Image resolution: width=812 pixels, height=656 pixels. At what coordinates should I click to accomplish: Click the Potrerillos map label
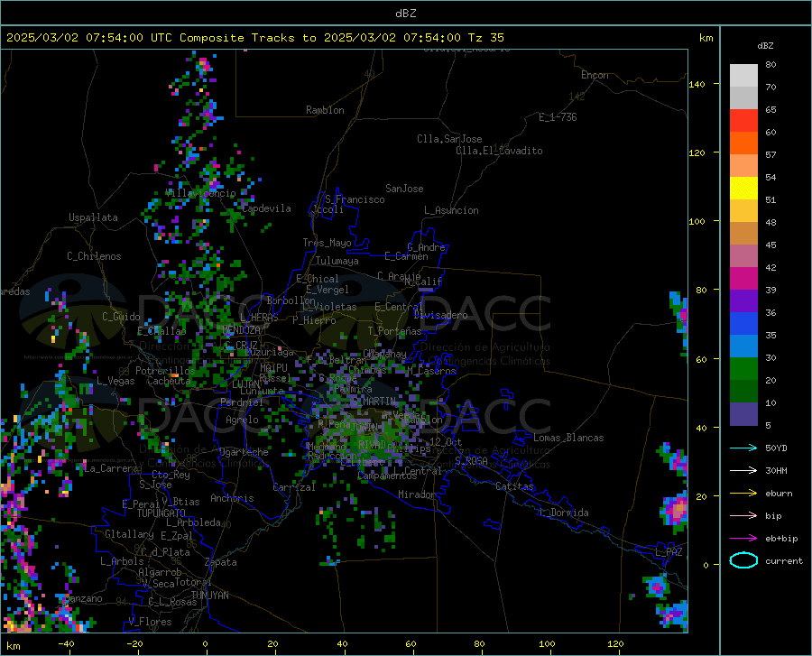165,371
